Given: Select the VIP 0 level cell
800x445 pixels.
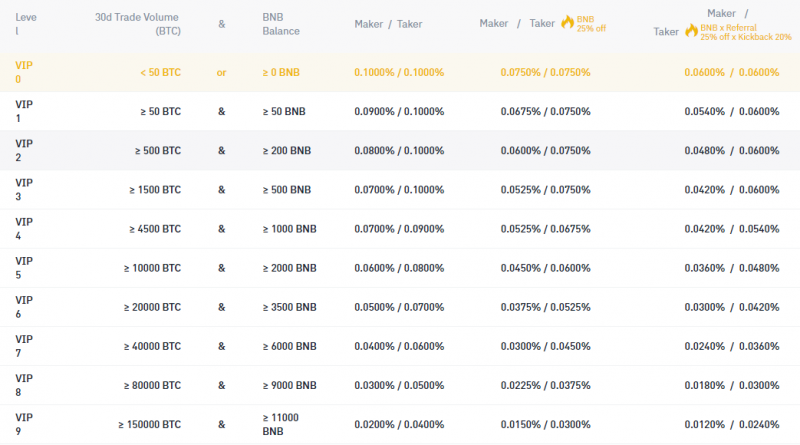Looking at the screenshot, I should click(23, 72).
